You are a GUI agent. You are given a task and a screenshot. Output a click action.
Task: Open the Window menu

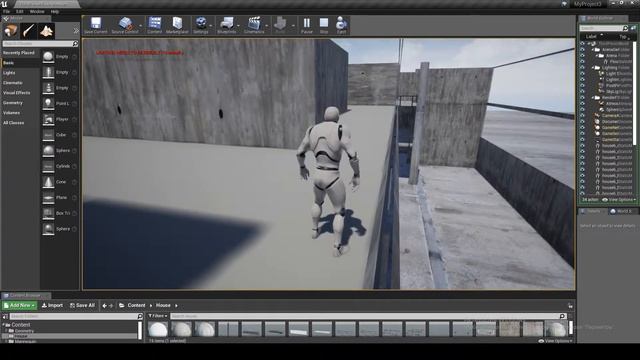coord(37,11)
